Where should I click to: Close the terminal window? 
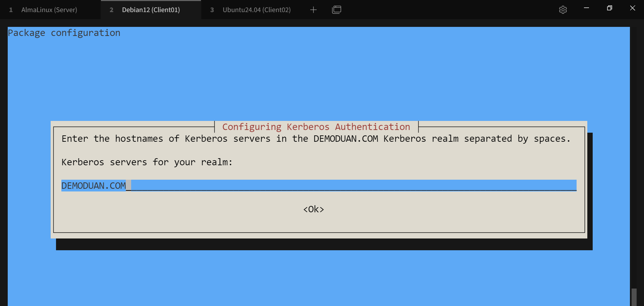(633, 8)
